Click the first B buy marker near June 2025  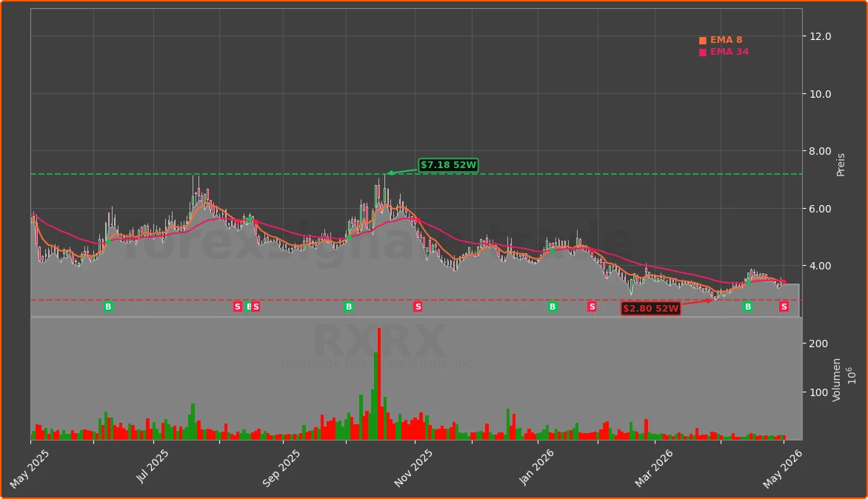108,307
